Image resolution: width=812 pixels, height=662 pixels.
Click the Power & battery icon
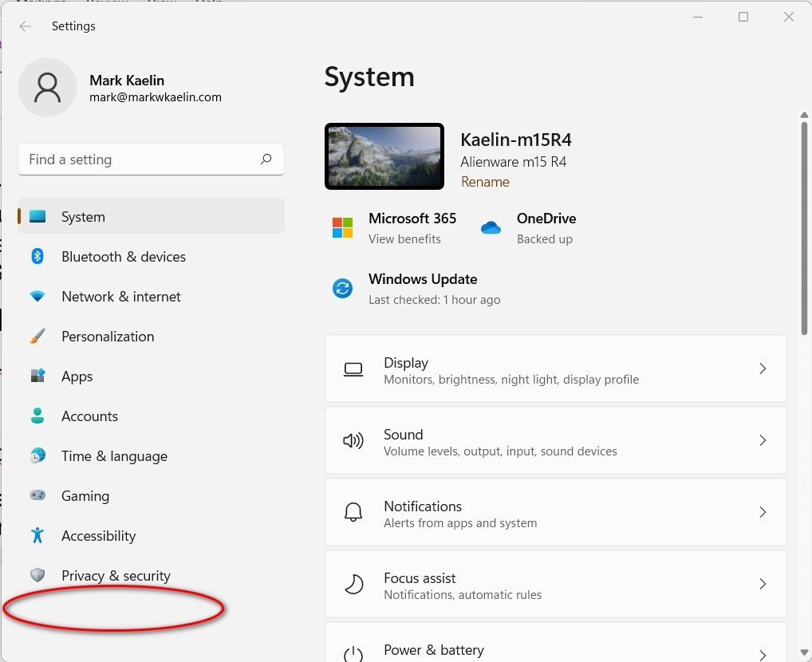point(353,652)
